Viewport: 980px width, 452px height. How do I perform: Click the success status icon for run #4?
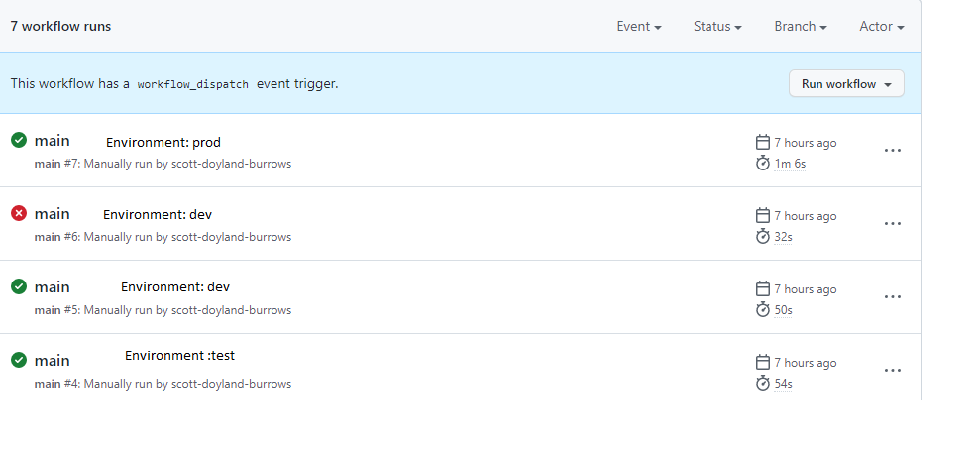(19, 360)
